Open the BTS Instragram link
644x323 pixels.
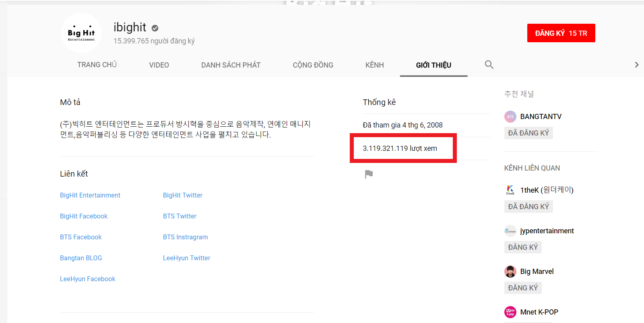click(185, 237)
